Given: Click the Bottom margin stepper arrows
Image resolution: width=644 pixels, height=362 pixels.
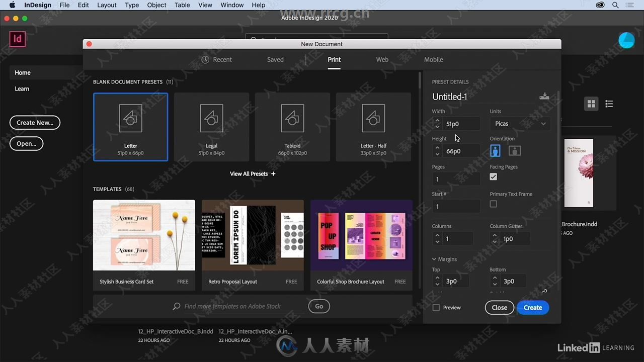Looking at the screenshot, I should [495, 281].
